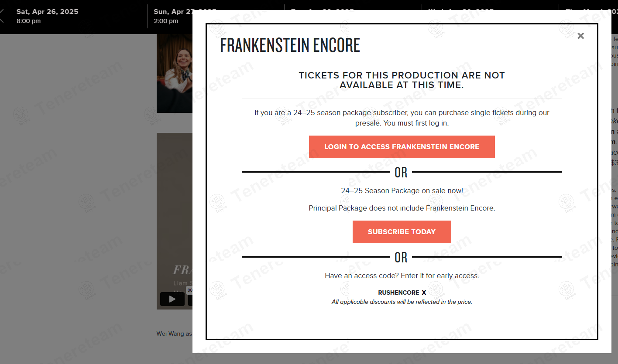Go to previous performance dates arrow
The height and width of the screenshot is (364, 618).
(x=2, y=17)
